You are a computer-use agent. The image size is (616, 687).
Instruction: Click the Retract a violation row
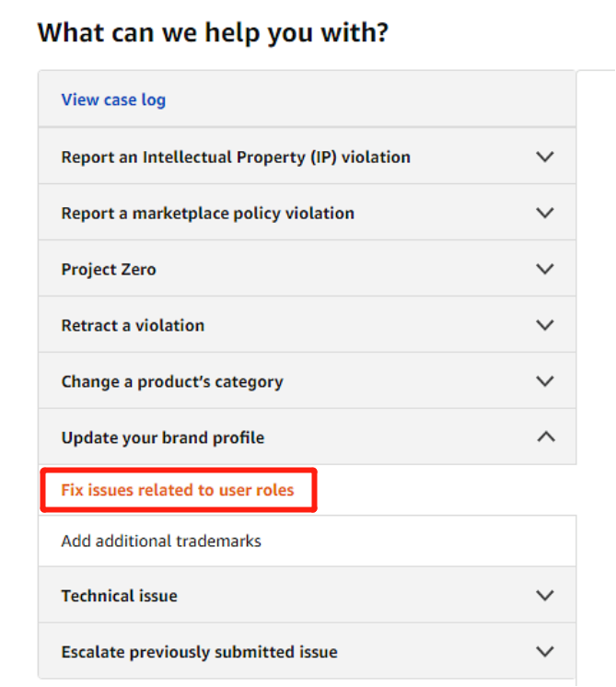coord(308,325)
